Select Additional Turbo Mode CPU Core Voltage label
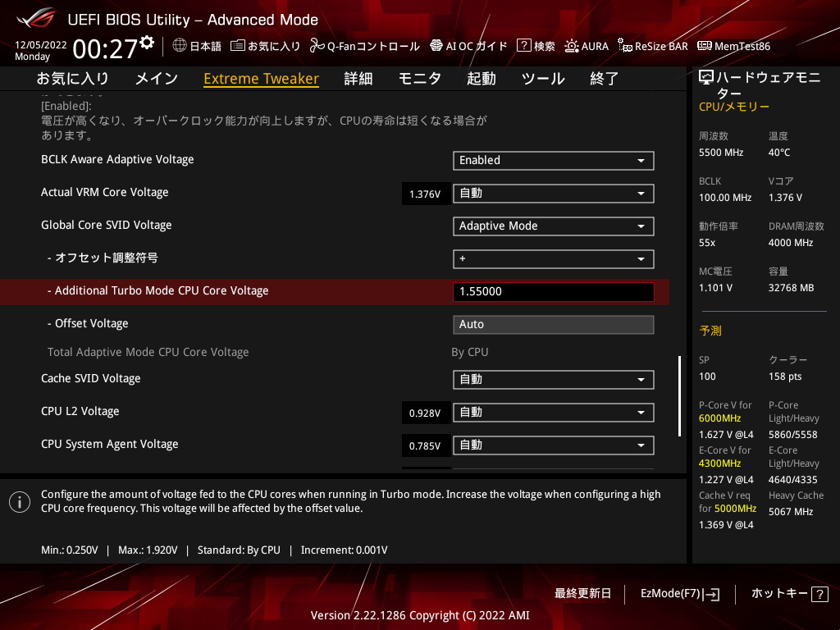 point(162,291)
